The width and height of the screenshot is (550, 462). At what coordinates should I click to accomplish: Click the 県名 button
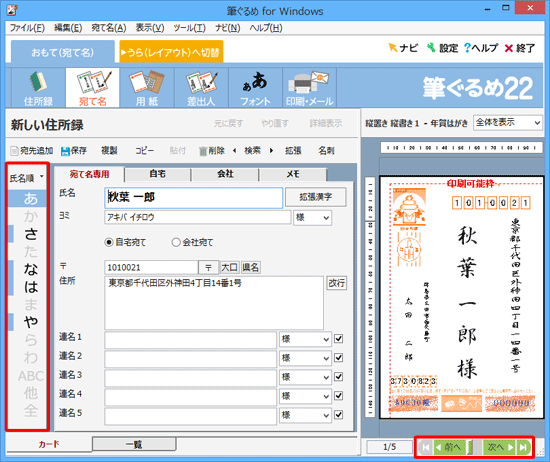pyautogui.click(x=250, y=268)
